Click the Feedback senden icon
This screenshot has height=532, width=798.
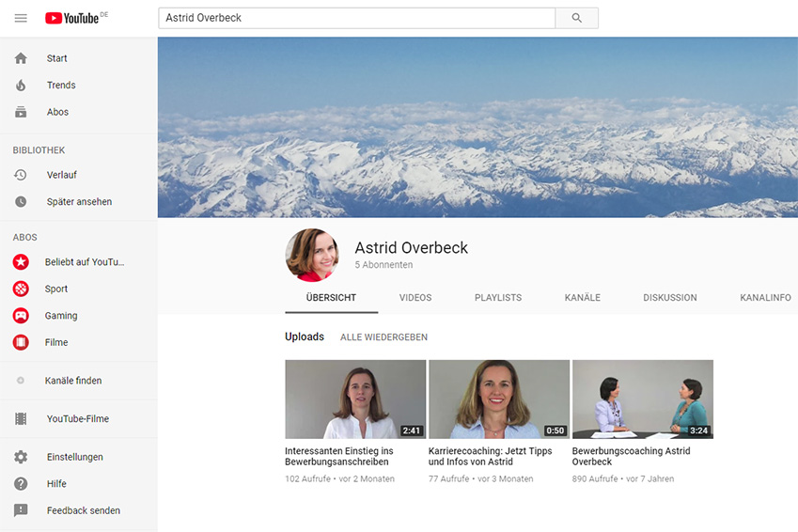point(21,510)
